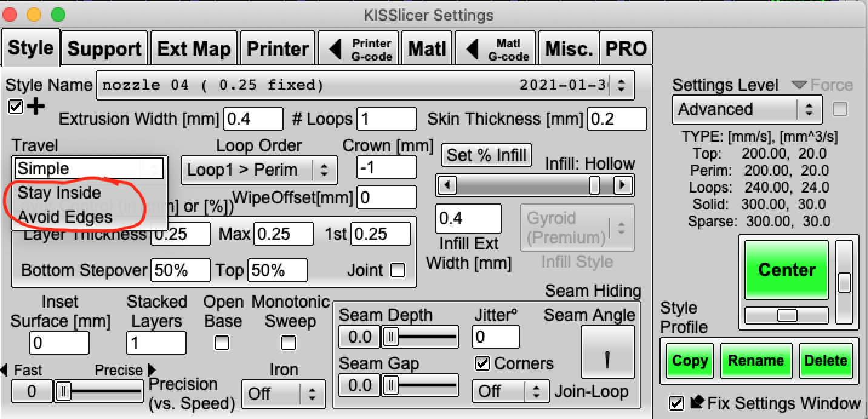Click the Precise right-arrow by Precision slider
The width and height of the screenshot is (868, 419).
click(152, 369)
